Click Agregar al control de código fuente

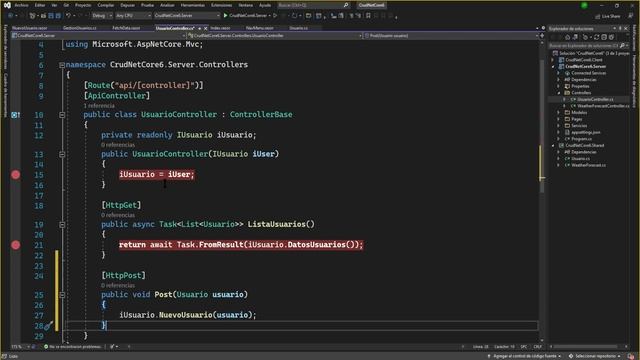pos(524,356)
